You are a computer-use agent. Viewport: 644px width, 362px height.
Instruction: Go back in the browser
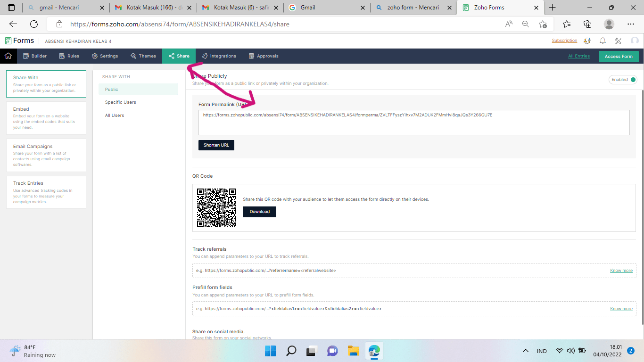click(13, 24)
